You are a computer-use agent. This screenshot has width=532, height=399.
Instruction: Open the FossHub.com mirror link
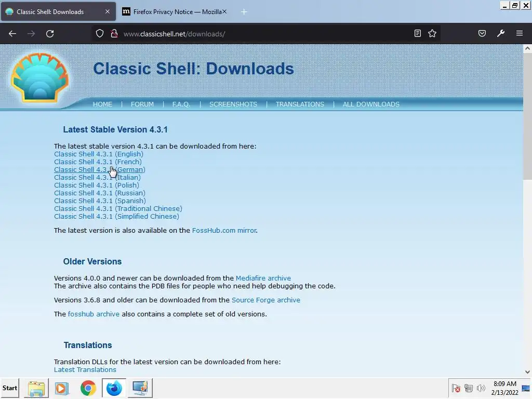224,230
